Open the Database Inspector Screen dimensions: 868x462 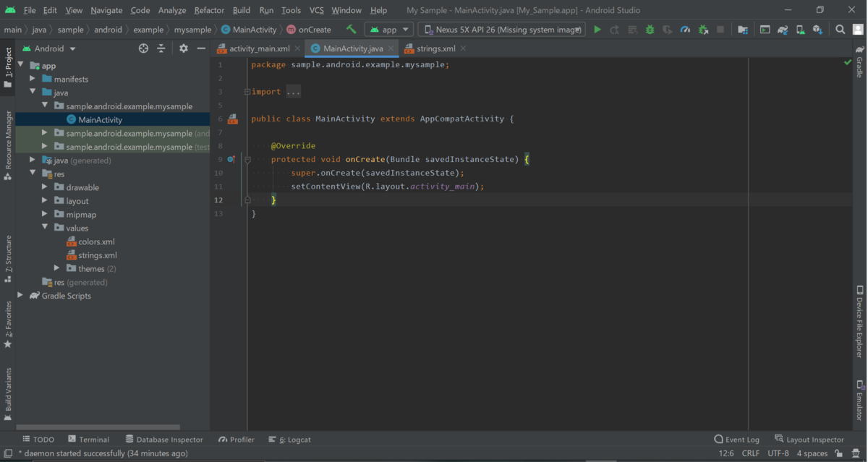[164, 439]
